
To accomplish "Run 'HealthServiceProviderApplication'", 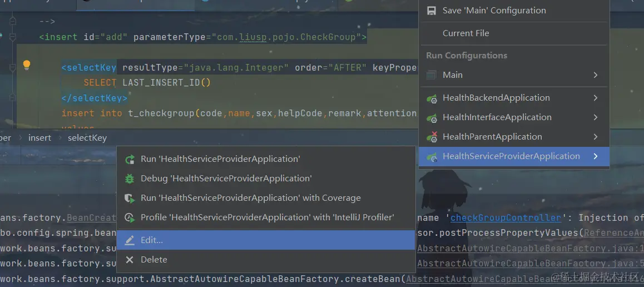I will [266, 159].
